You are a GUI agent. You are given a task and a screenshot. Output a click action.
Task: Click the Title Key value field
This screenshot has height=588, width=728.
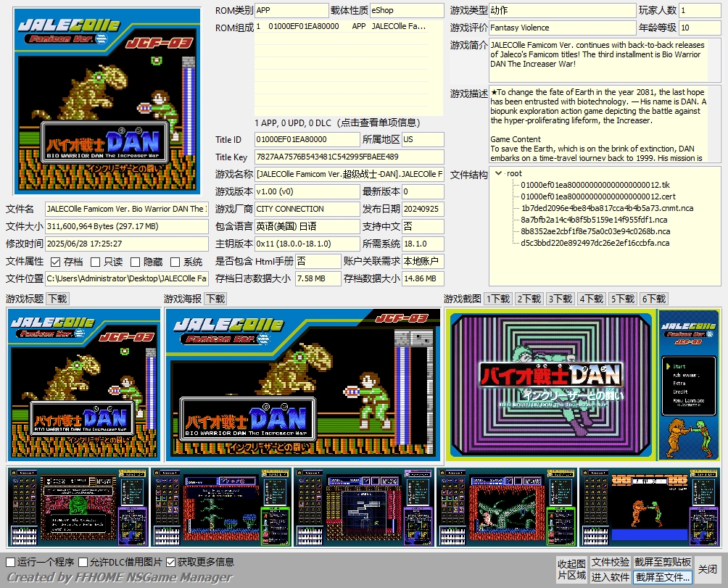349,157
